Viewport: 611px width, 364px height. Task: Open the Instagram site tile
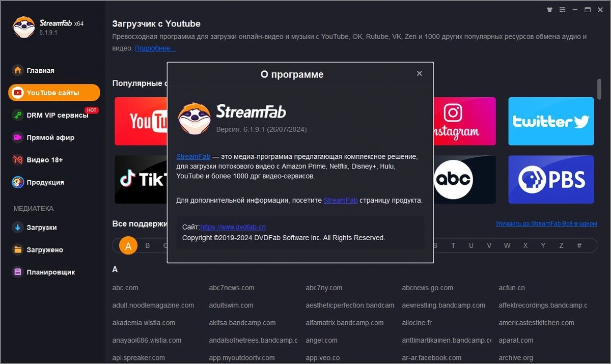[464, 121]
